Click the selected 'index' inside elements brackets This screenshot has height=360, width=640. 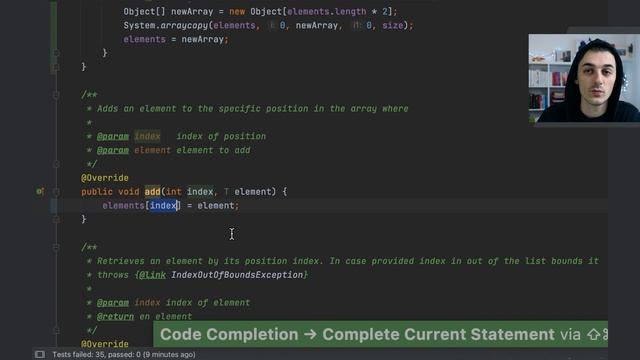click(163, 205)
